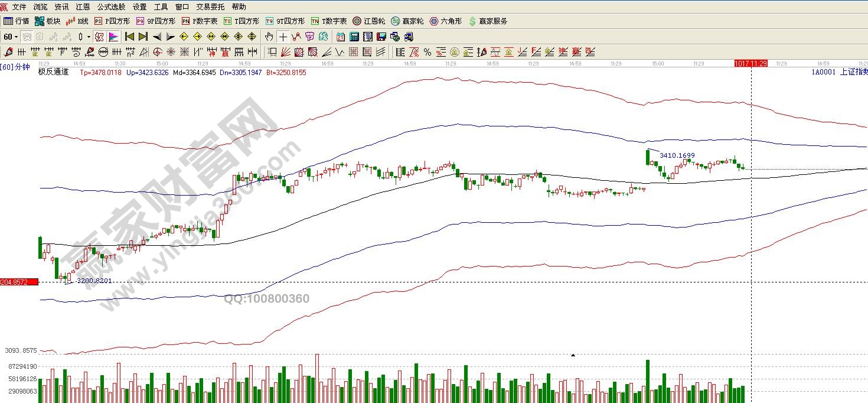Open the calendar date icon
The image size is (868, 403).
(340, 37)
